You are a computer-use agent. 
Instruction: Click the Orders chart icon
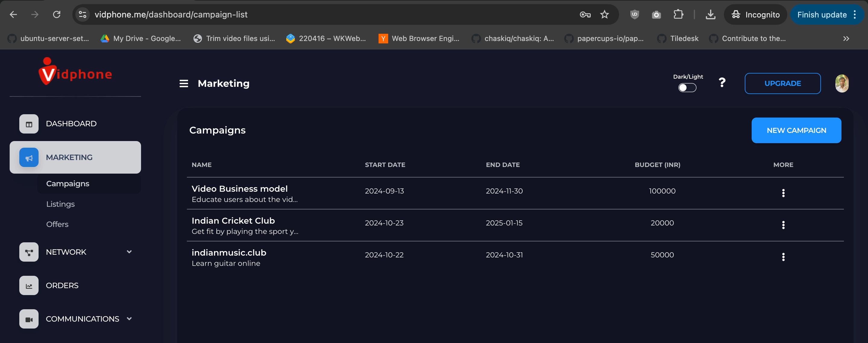tap(29, 286)
